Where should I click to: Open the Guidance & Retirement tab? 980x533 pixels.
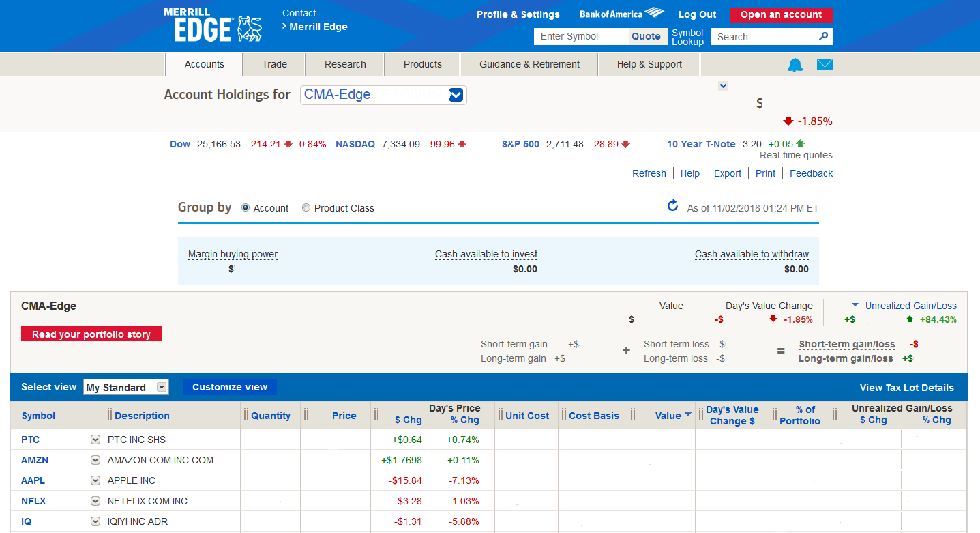[529, 64]
